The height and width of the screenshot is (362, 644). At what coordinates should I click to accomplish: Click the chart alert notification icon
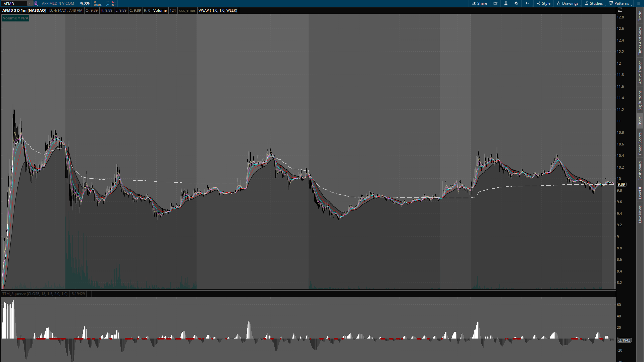[495, 3]
